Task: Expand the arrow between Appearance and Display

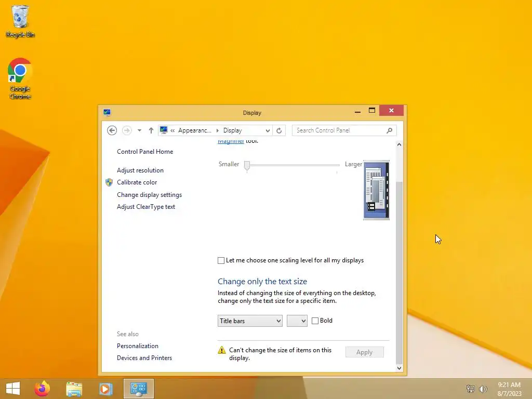Action: click(218, 130)
